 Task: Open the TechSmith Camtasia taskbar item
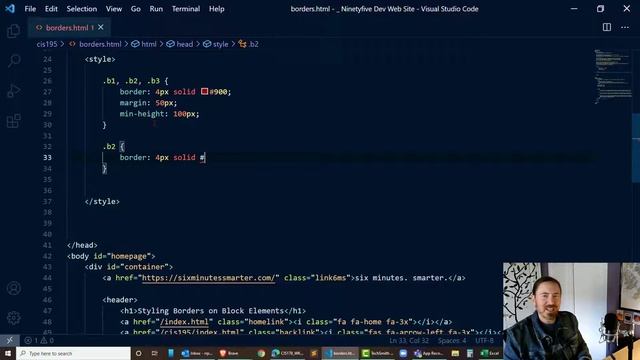pos(378,353)
